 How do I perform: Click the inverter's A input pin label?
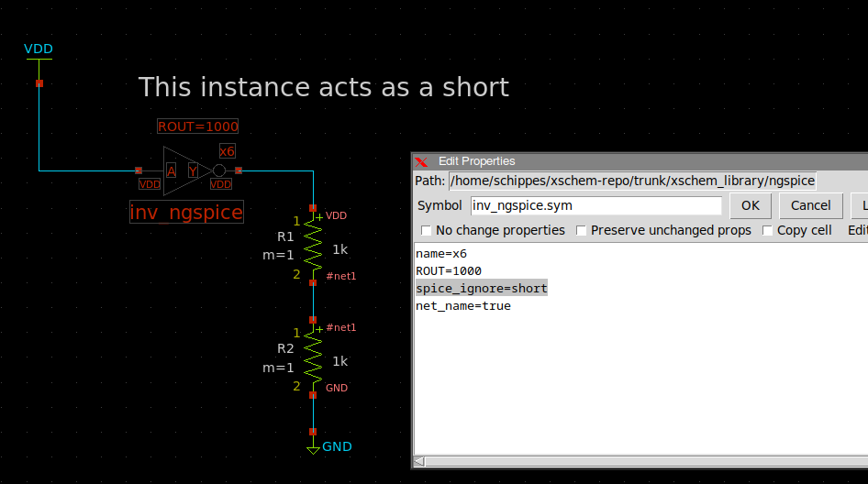[x=171, y=170]
